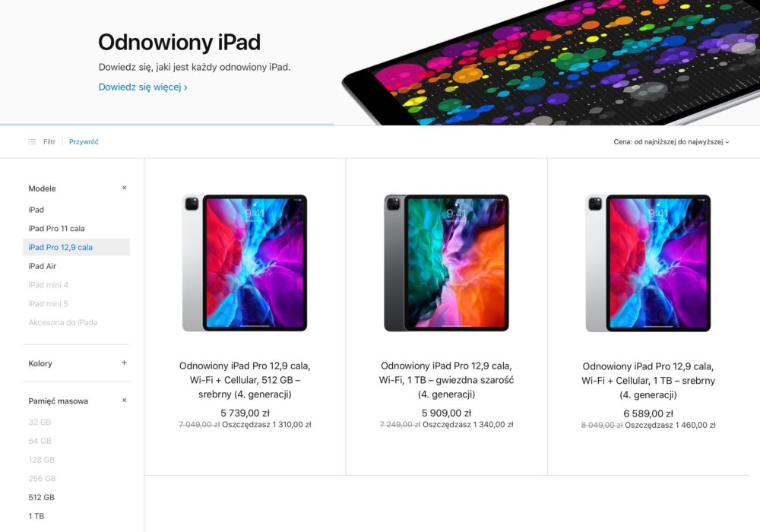
Task: Open the Wi-Fi + Cellular 1 TB srebrny title
Action: click(x=648, y=380)
